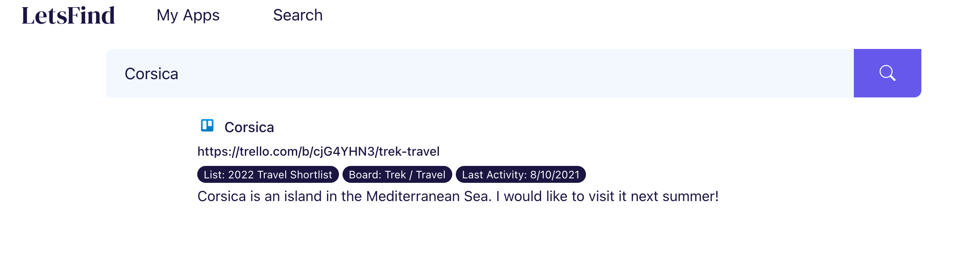
Task: Click the Corsica island description text
Action: [x=458, y=196]
